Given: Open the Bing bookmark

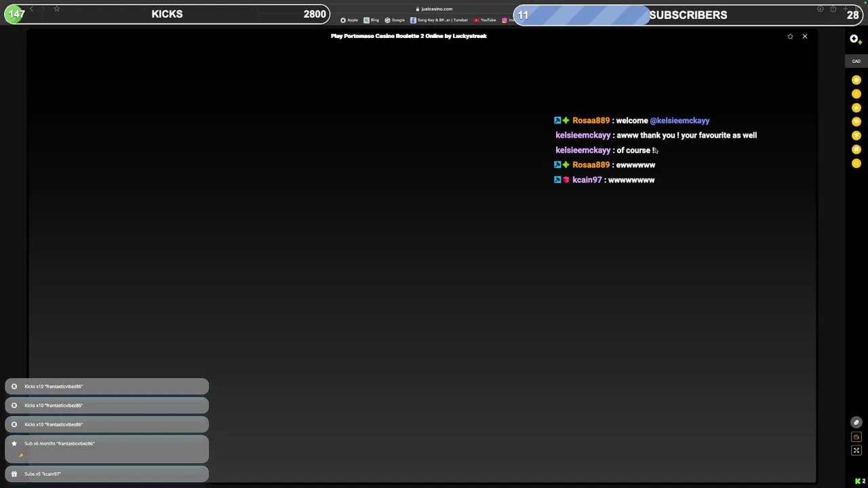Looking at the screenshot, I should tap(372, 20).
